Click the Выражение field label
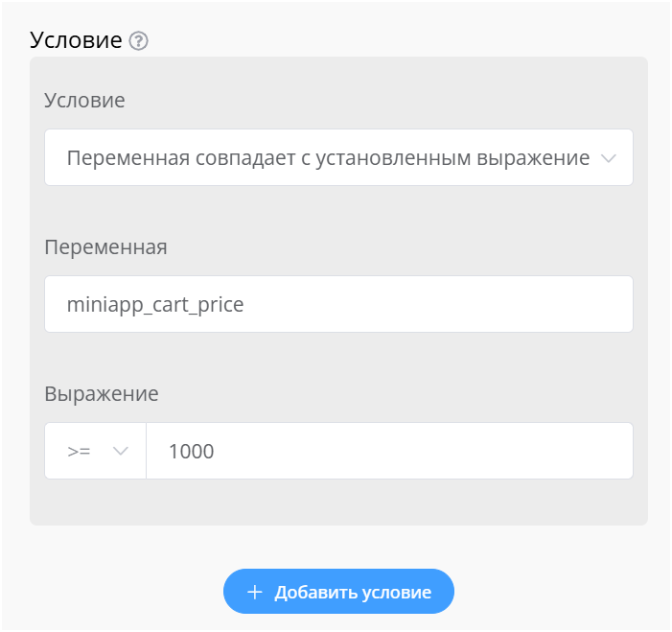This screenshot has height=632, width=672. pos(102,393)
